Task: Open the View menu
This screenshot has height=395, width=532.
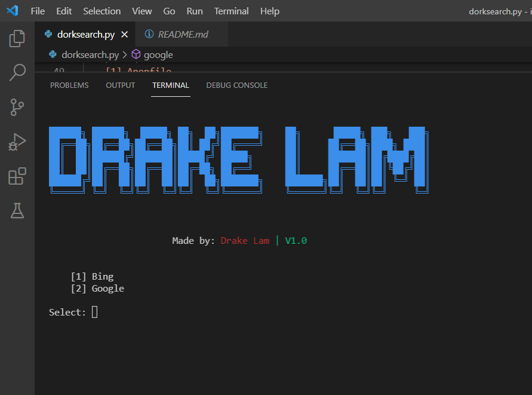Action: pos(142,11)
